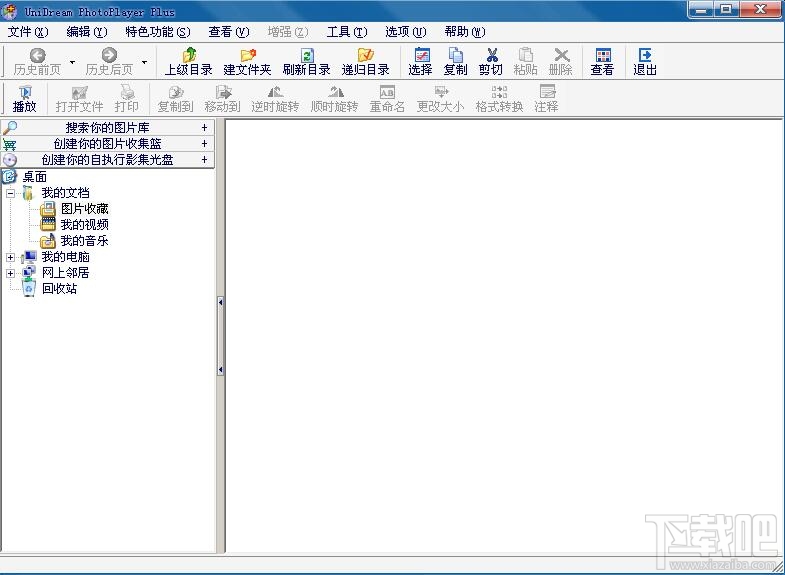Click the shopping cart icon beside 图片收集篮
This screenshot has height=575, width=785.
[10, 144]
